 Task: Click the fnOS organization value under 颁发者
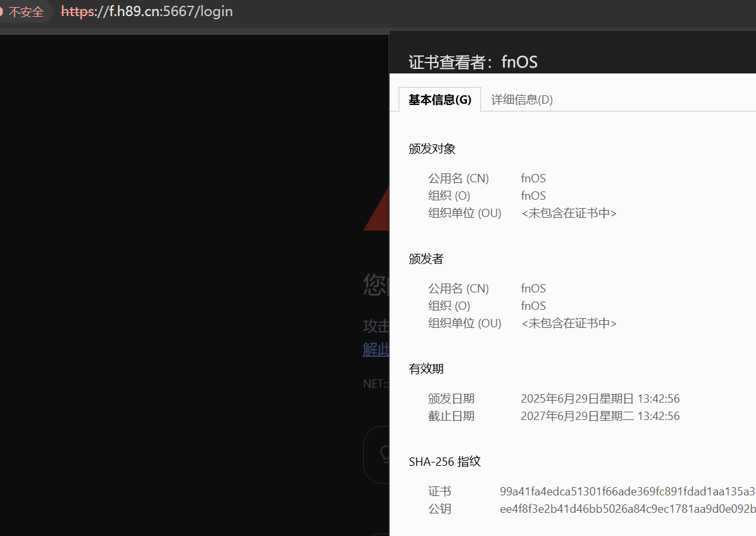click(x=533, y=305)
